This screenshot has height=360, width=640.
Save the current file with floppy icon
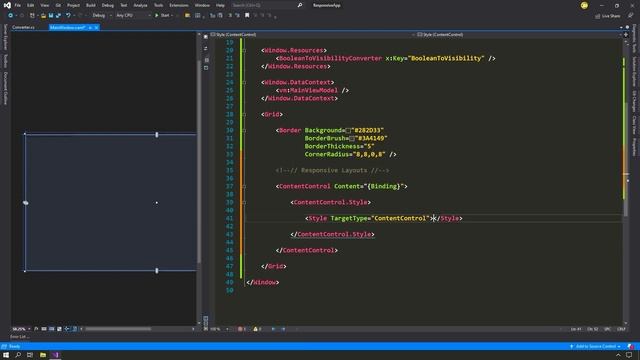point(51,16)
